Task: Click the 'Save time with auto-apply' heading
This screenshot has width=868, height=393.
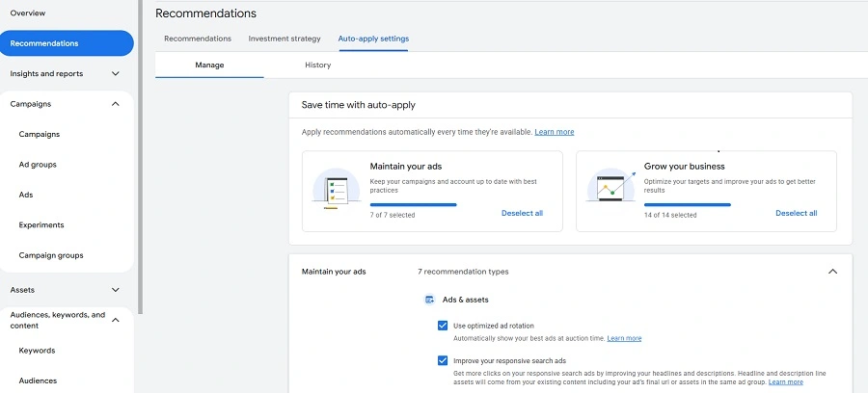Action: click(358, 105)
